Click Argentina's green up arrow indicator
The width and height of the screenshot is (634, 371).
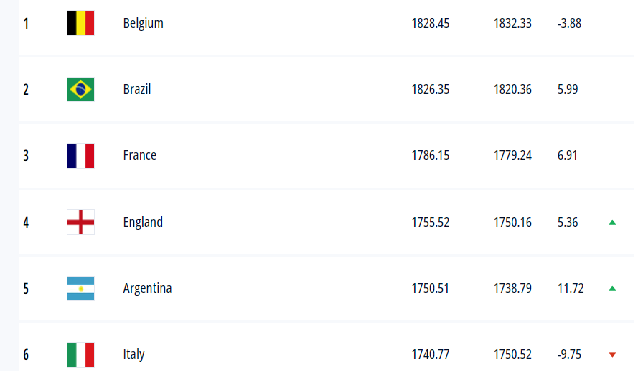click(x=612, y=289)
